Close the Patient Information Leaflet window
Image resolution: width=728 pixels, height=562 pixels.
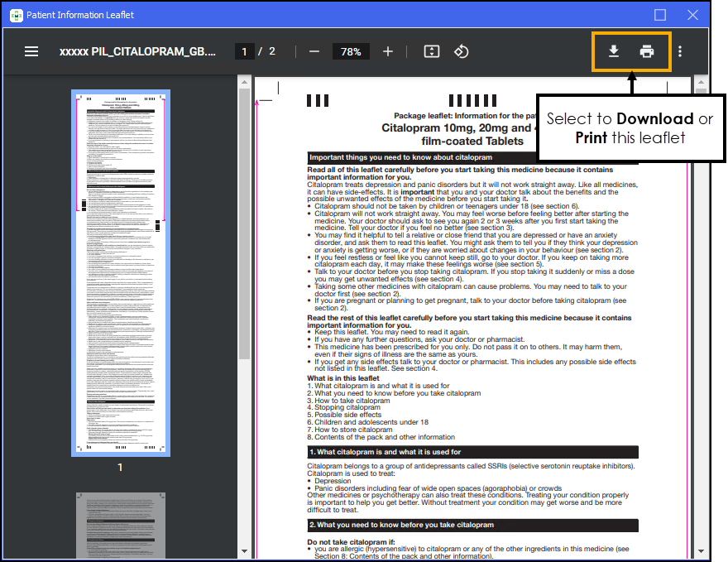coord(693,15)
